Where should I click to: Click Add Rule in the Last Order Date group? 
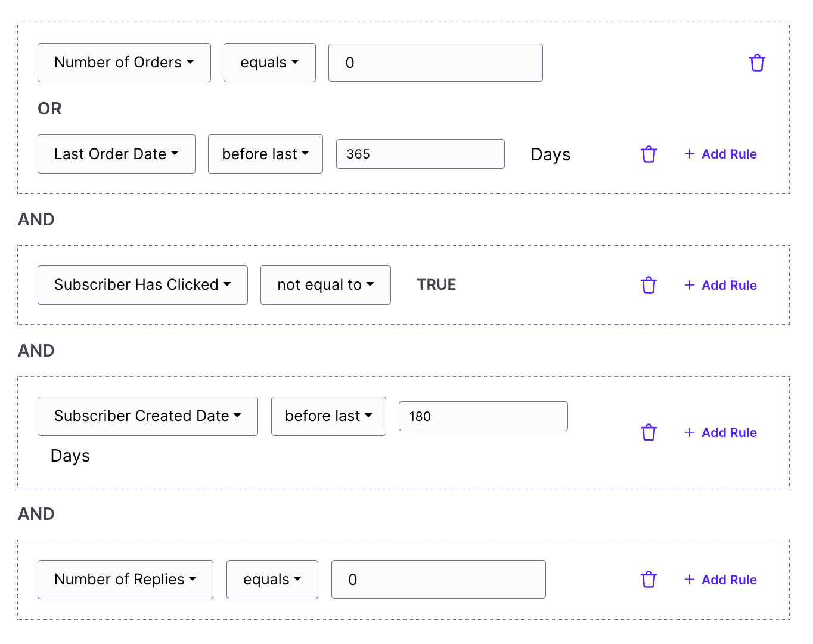coord(729,154)
